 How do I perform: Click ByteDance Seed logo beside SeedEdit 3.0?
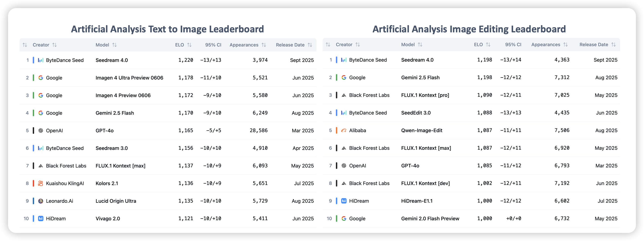pyautogui.click(x=344, y=113)
